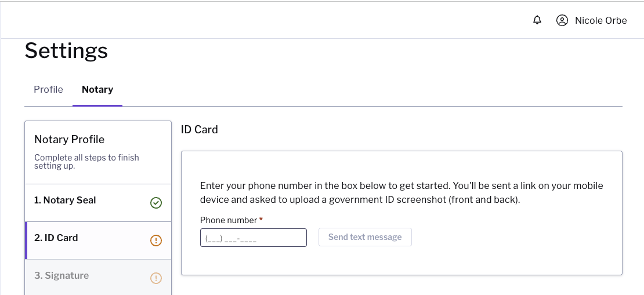Click the alert icon beside Signature

[x=156, y=278]
